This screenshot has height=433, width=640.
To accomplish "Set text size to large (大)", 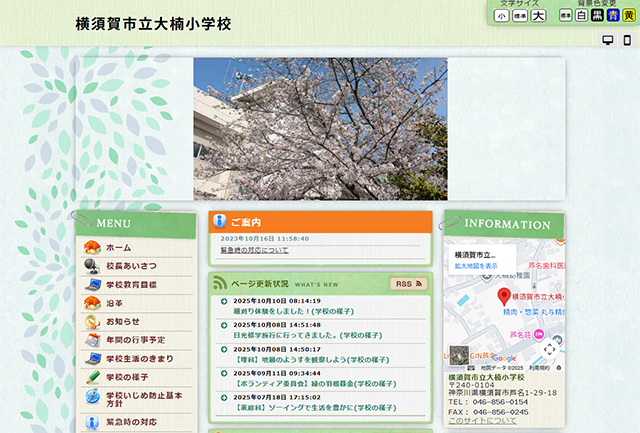I will (x=538, y=16).
